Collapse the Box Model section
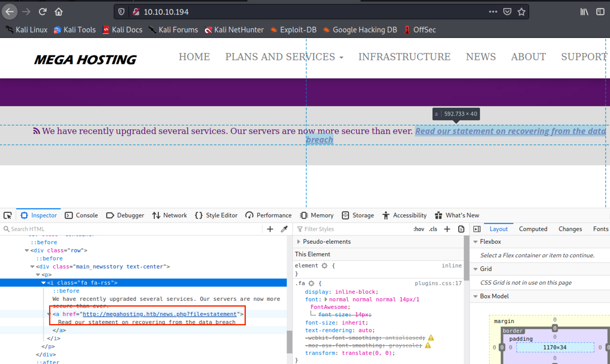The image size is (610, 364). (475, 296)
